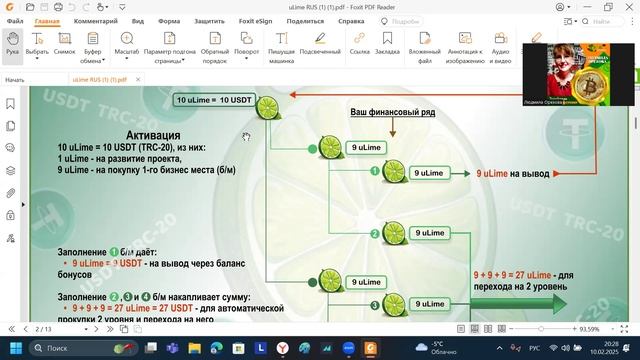Click Обратный порядок reflow icon

coord(215,47)
